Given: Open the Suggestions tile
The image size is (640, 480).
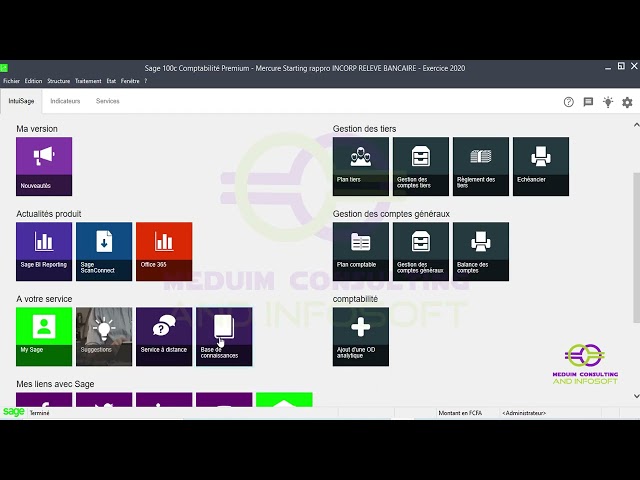Looking at the screenshot, I should coord(104,337).
